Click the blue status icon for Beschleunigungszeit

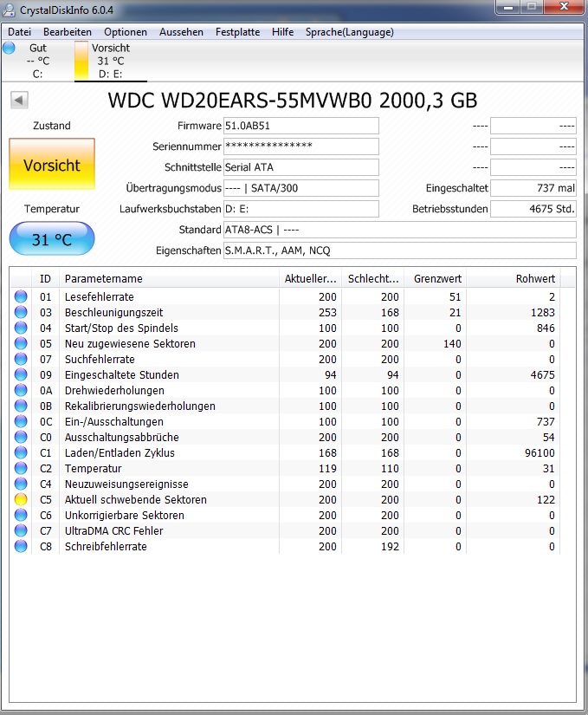coord(21,312)
